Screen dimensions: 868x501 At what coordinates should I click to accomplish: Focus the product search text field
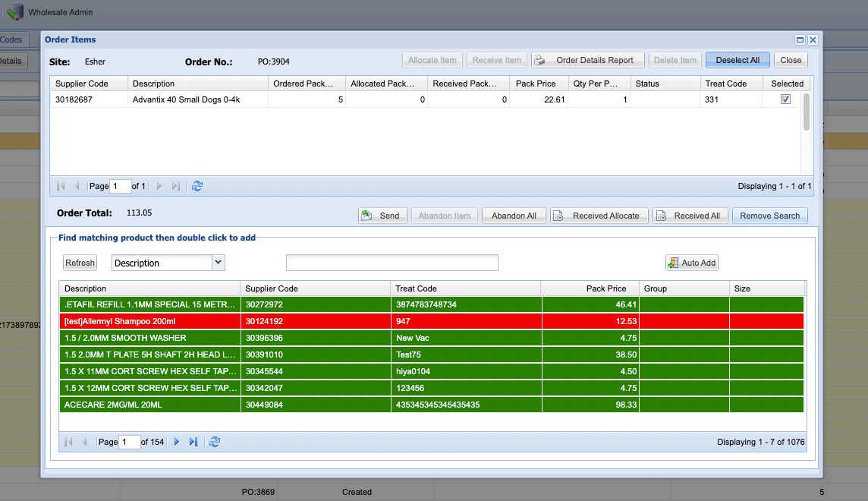pos(392,263)
